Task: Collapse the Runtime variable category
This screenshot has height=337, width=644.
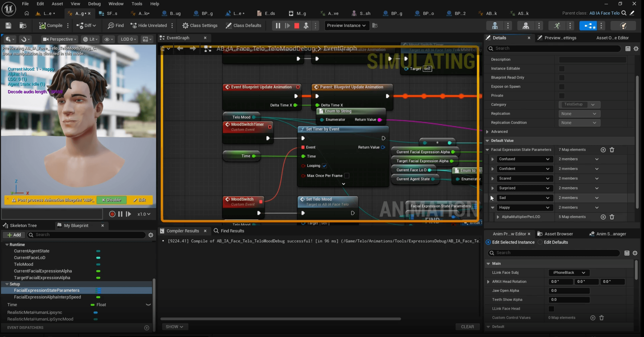Action: 7,245
